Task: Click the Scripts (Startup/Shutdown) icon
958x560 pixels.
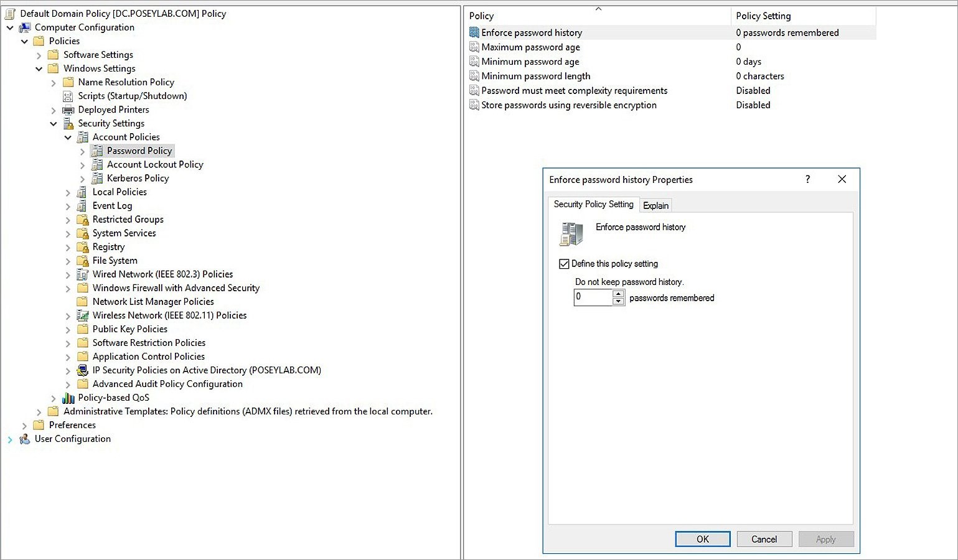Action: point(67,96)
